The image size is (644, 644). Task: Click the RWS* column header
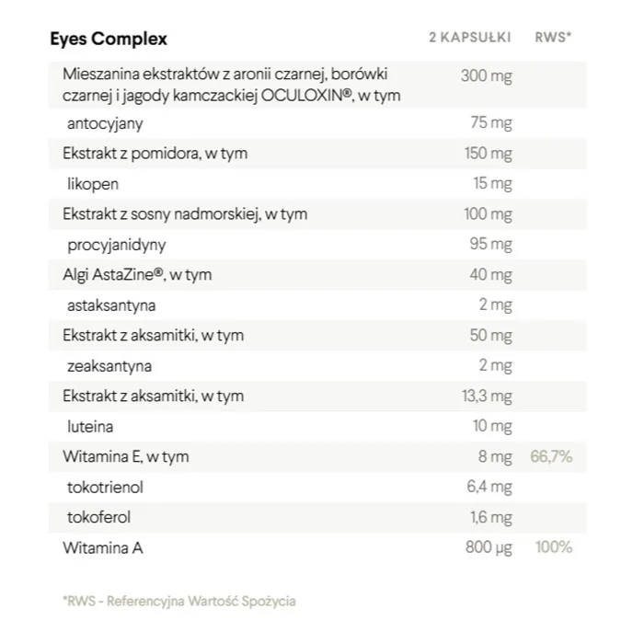[553, 38]
